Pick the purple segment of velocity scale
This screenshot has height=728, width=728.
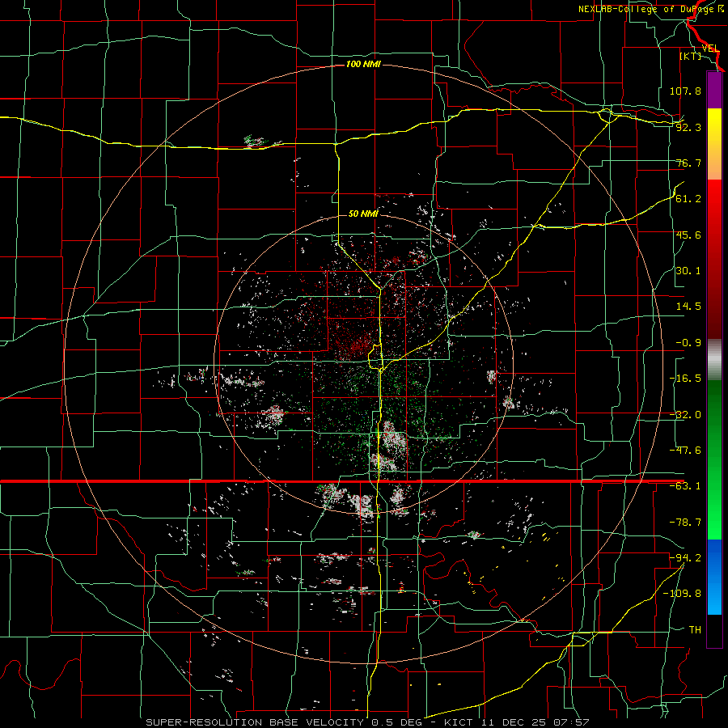[x=714, y=90]
